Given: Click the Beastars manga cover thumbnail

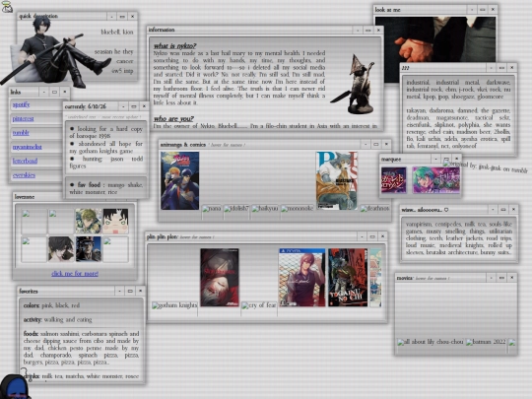Looking at the screenshot, I should 337,180.
